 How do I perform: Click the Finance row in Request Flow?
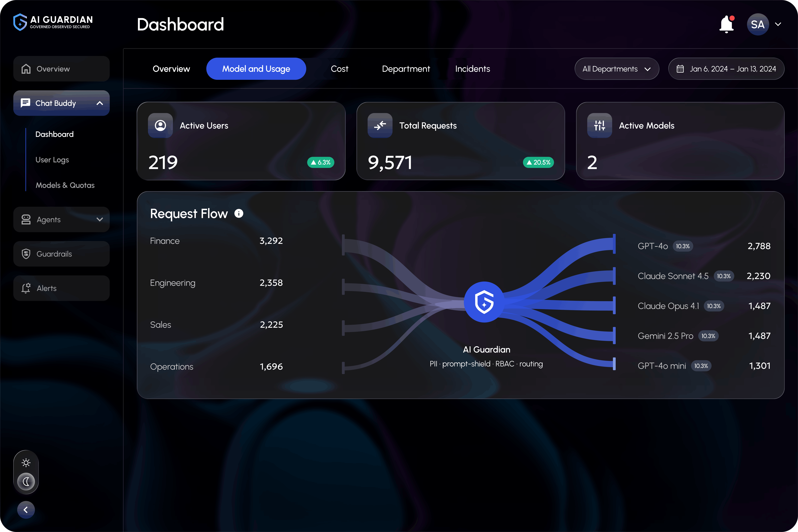[x=216, y=241]
